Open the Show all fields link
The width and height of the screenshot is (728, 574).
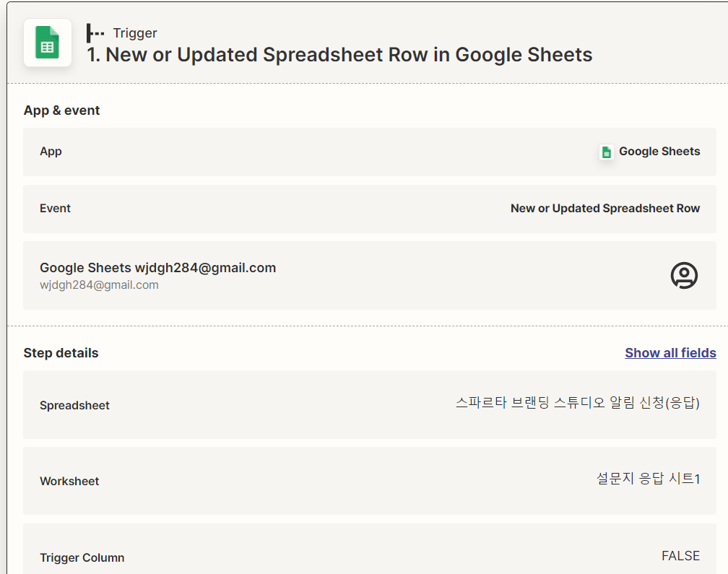[670, 353]
